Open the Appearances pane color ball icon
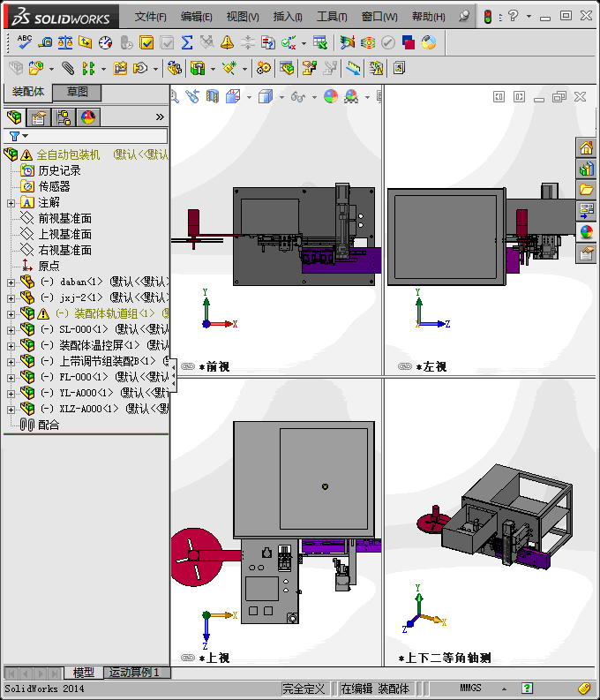Image resolution: width=600 pixels, height=700 pixels. [x=586, y=232]
